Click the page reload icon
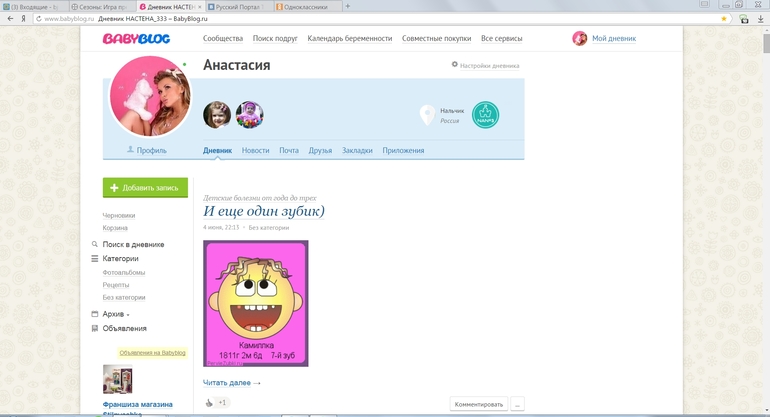The width and height of the screenshot is (770, 417). tap(38, 19)
